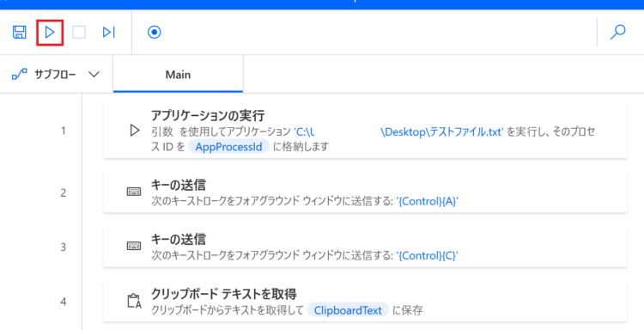Run the next action with the step icon
Viewport: 644px width, 330px height.
109,32
